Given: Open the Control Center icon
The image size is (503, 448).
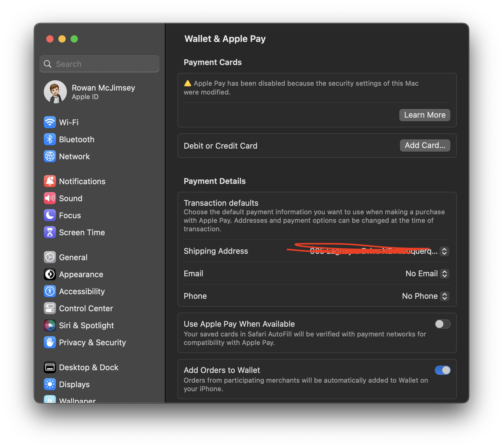Looking at the screenshot, I should point(50,308).
